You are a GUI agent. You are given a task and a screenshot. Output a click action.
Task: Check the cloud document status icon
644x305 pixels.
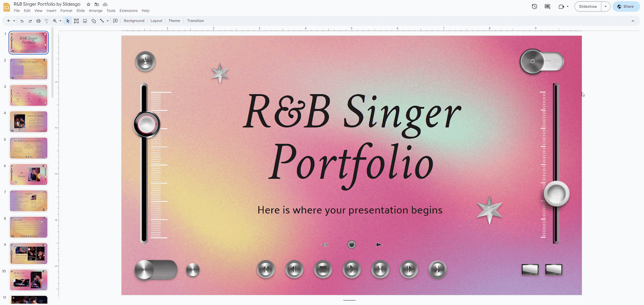(x=105, y=4)
